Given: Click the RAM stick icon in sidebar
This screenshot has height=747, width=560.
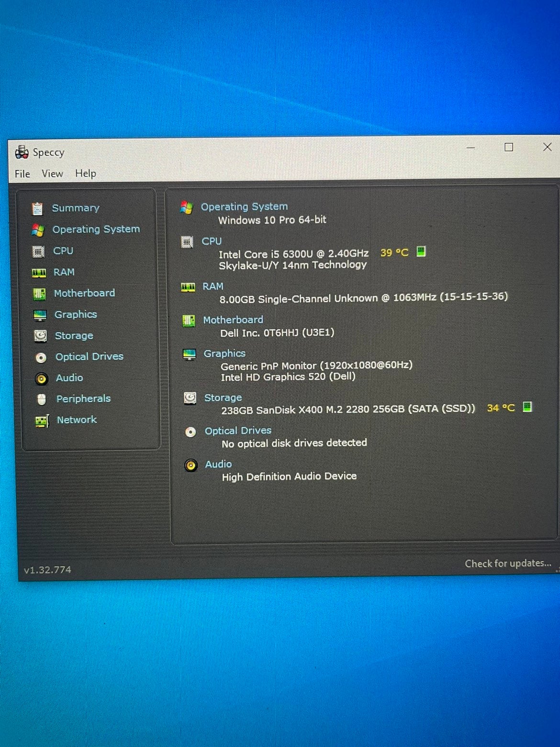Looking at the screenshot, I should click(x=39, y=273).
